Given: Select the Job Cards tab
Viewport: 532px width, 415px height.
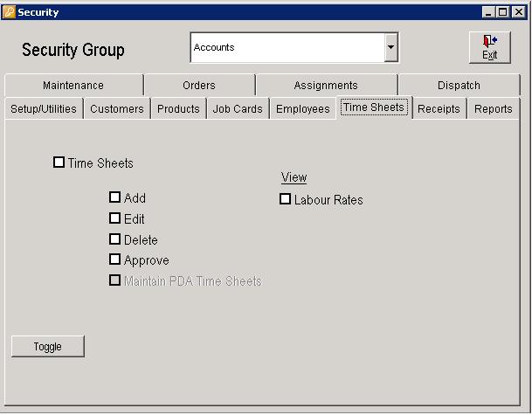Looking at the screenshot, I should click(x=238, y=109).
